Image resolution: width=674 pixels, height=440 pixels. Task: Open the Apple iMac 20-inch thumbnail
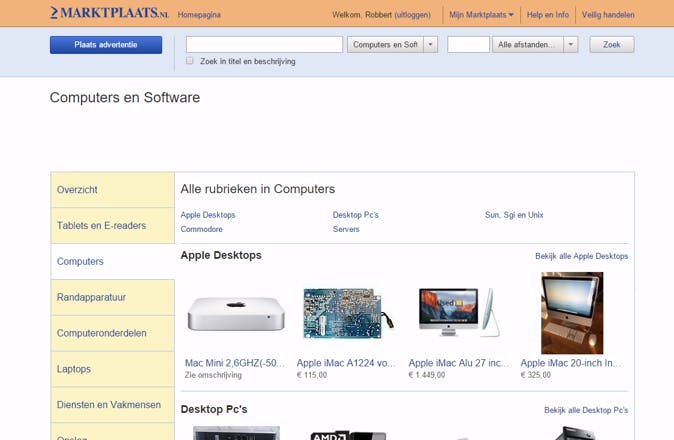[572, 313]
